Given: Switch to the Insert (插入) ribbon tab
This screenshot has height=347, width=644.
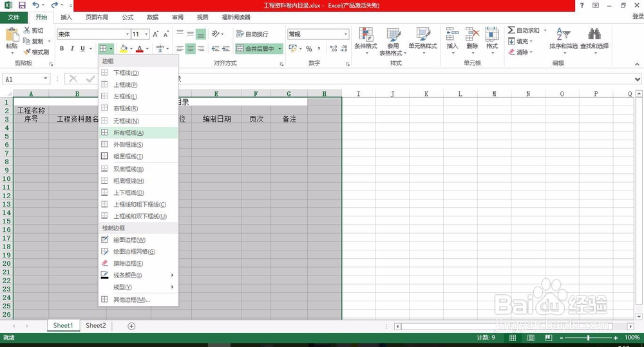Looking at the screenshot, I should point(66,17).
